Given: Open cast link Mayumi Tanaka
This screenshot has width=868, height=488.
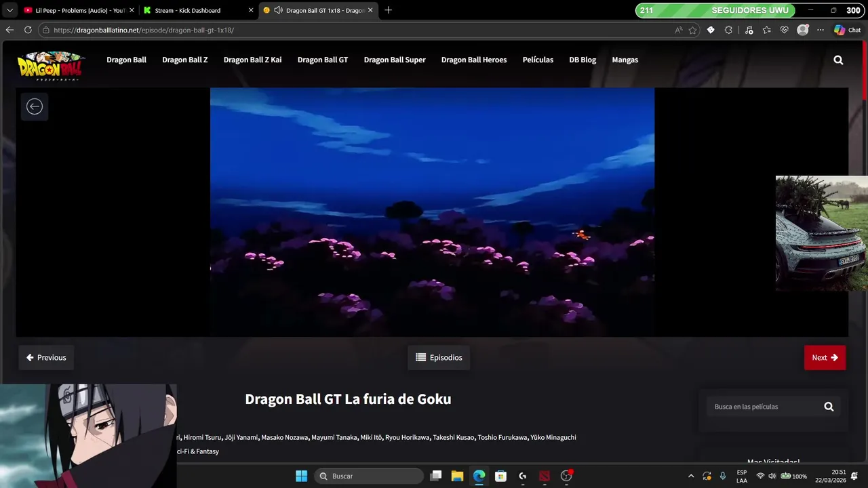Looking at the screenshot, I should click(334, 437).
